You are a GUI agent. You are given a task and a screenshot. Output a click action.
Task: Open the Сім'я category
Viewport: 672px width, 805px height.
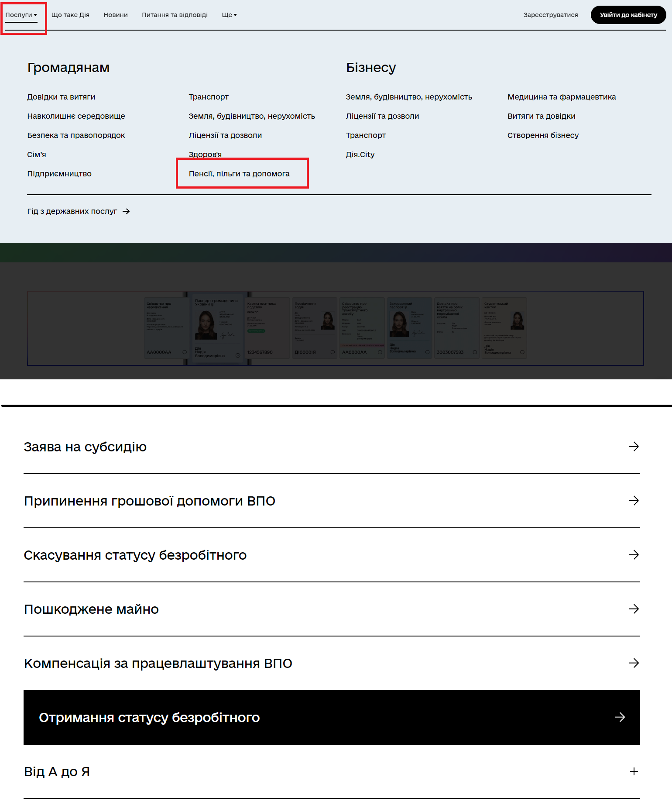[x=37, y=155]
